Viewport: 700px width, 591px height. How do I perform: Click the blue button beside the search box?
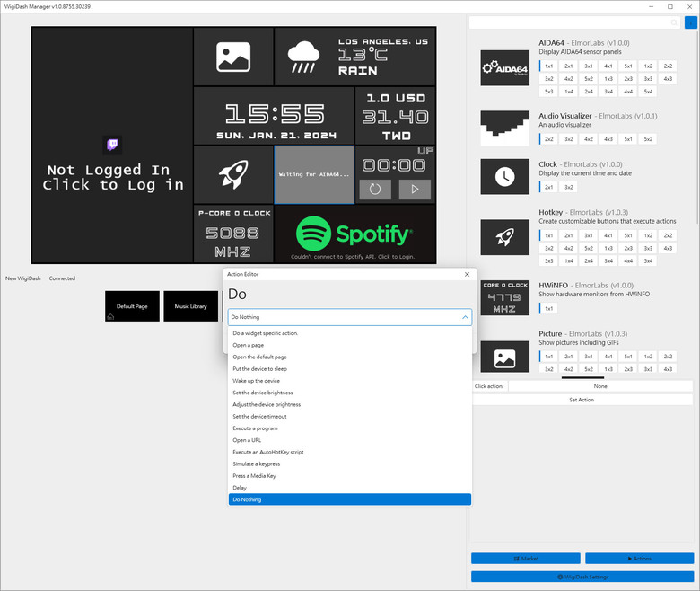(x=691, y=22)
